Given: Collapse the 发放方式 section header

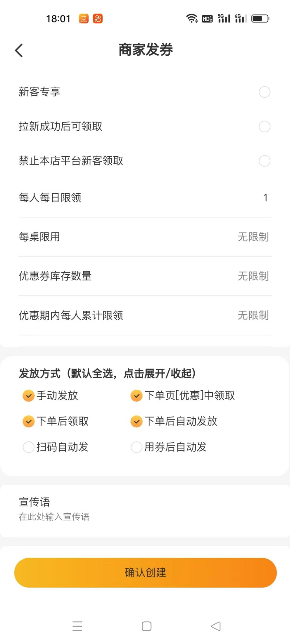Looking at the screenshot, I should 107,374.
